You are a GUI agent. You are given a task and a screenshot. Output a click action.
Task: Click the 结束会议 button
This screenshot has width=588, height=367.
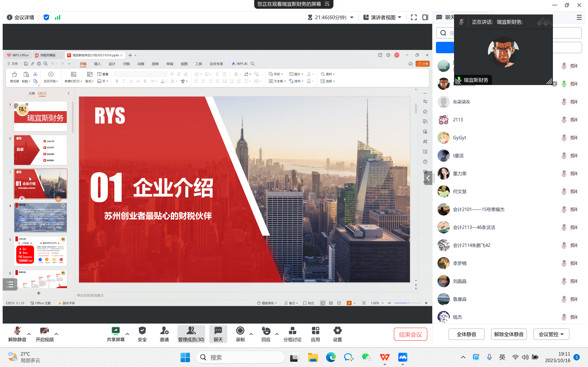tap(410, 334)
